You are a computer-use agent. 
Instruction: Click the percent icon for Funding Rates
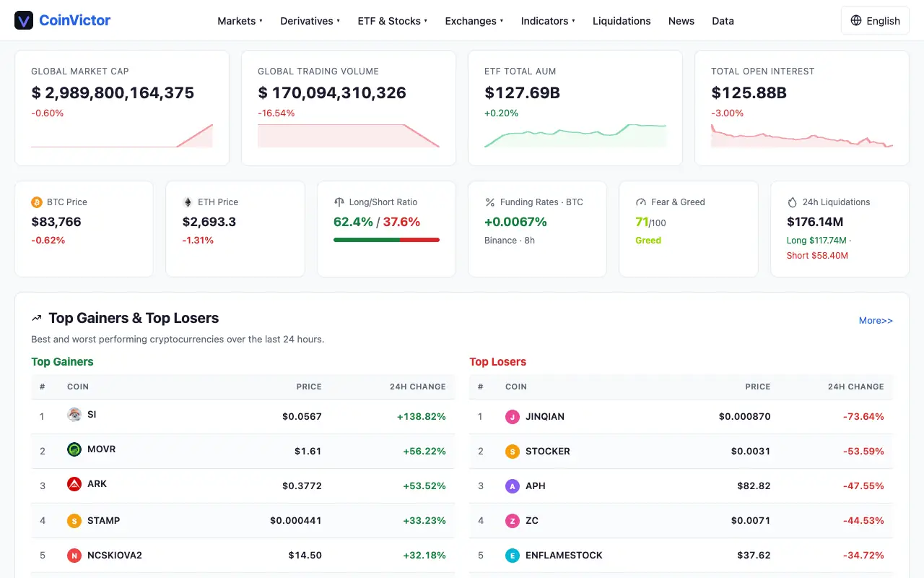tap(490, 202)
